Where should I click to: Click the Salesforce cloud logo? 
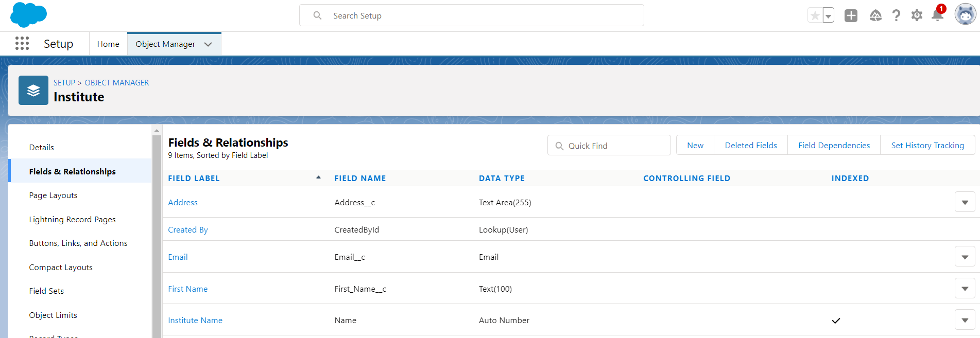(x=28, y=15)
